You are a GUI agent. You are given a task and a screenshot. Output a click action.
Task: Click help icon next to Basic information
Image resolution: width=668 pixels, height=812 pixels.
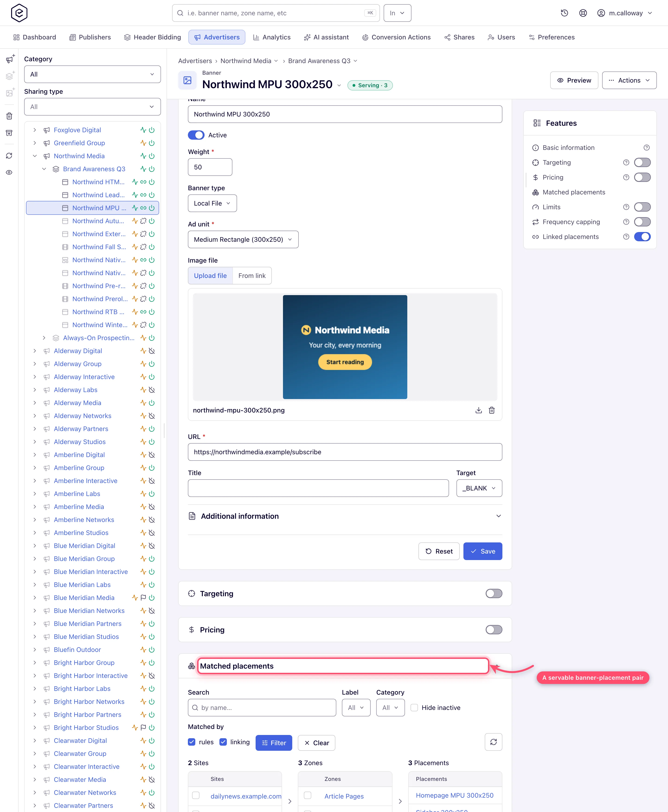646,148
